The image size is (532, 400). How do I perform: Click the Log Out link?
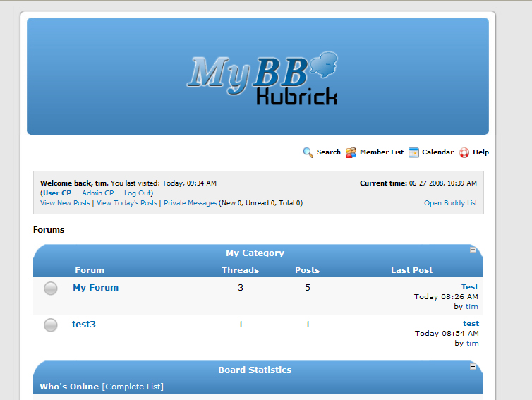coord(138,193)
